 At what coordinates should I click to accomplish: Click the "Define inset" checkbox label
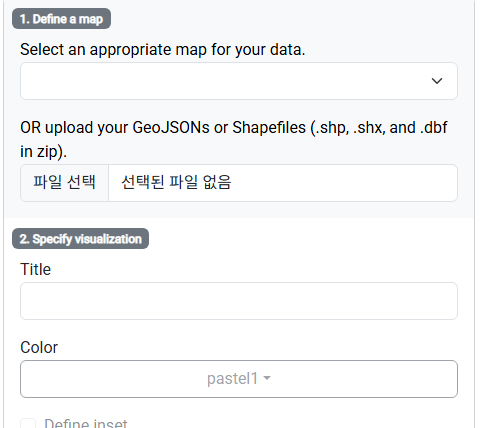(86, 423)
